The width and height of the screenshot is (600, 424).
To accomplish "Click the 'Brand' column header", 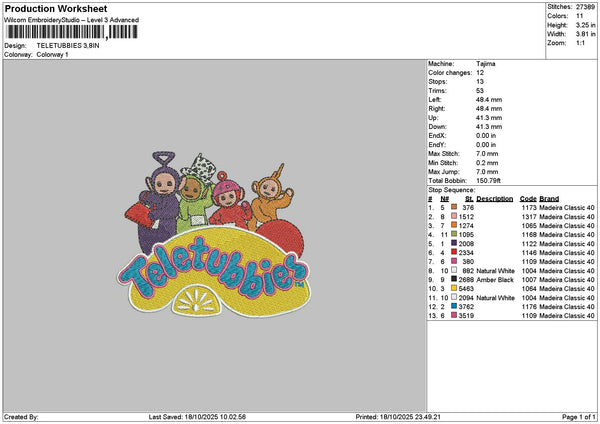I will point(549,199).
